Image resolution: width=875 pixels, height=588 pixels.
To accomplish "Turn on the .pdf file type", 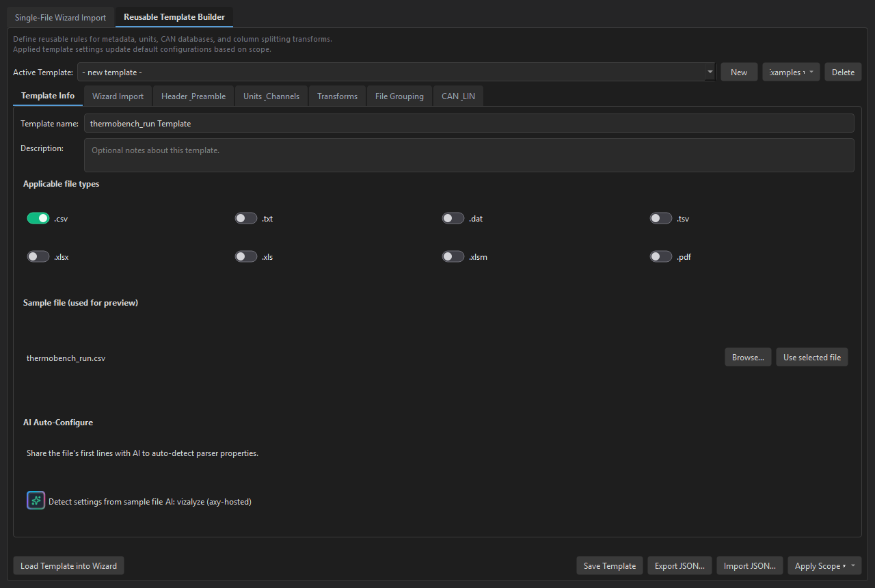I will point(661,256).
